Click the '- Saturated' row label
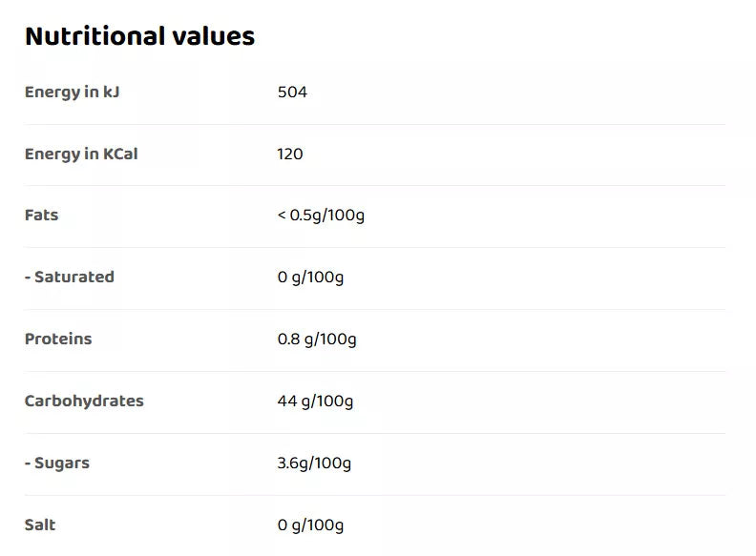 (x=69, y=277)
